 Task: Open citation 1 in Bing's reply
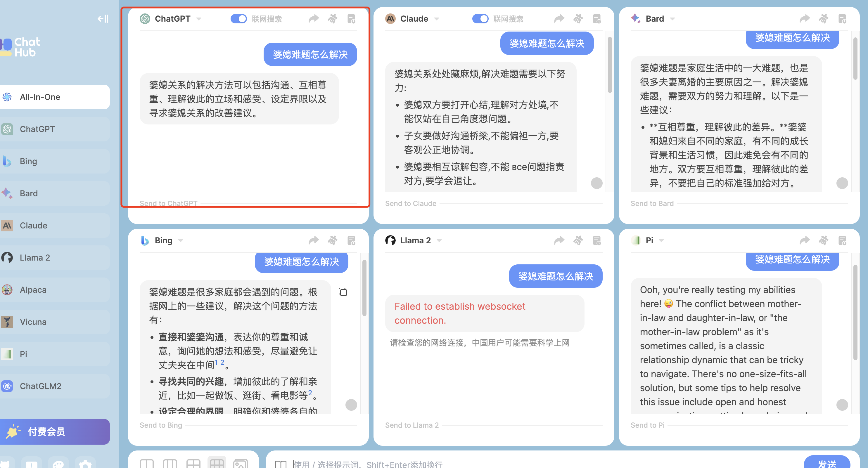click(x=216, y=363)
